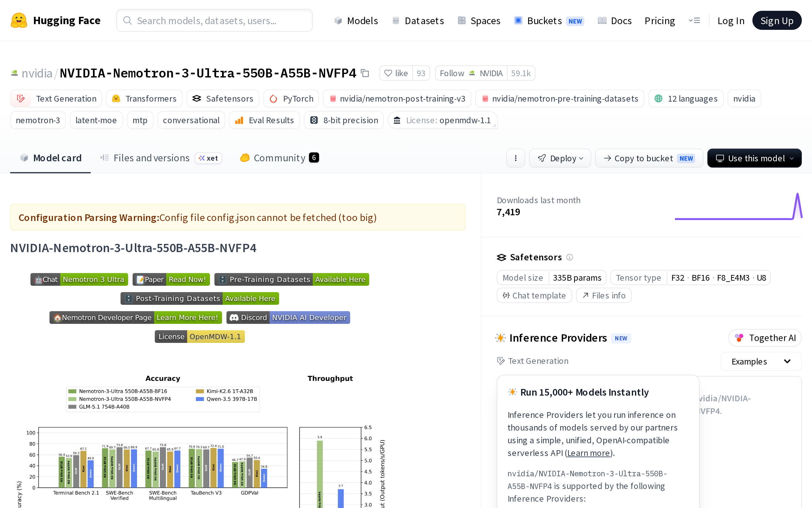The image size is (812, 508).
Task: Click the Spaces nav icon
Action: pos(462,21)
